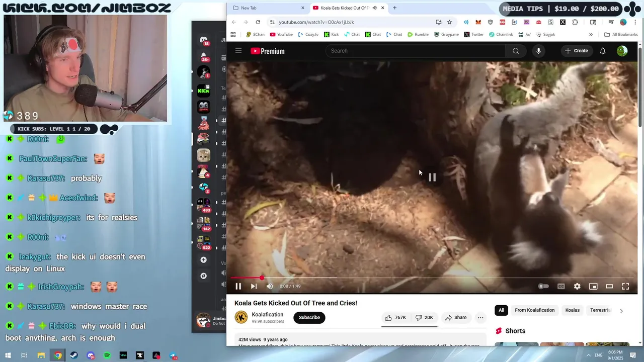Show hidden bookmarks with double chevron

click(x=591, y=35)
